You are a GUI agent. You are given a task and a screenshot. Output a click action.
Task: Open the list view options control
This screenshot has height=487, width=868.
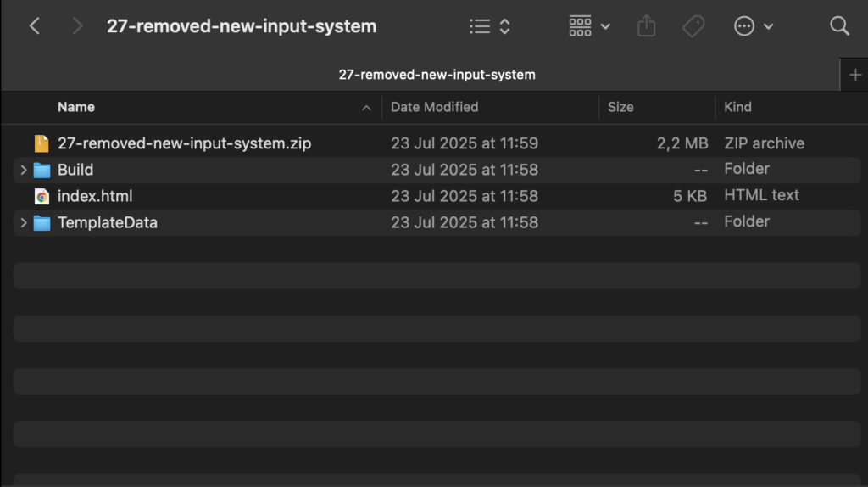click(x=490, y=26)
